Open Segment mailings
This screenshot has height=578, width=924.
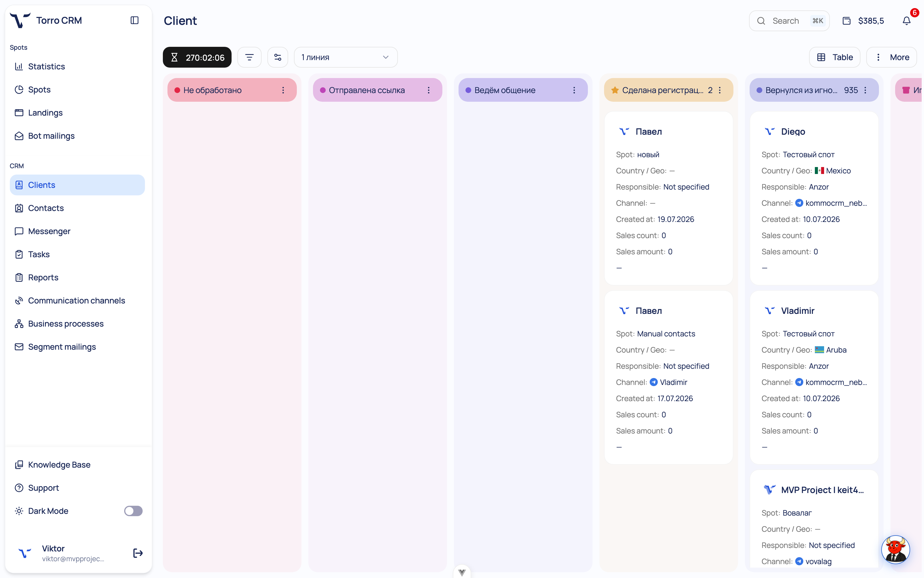[x=77, y=347]
